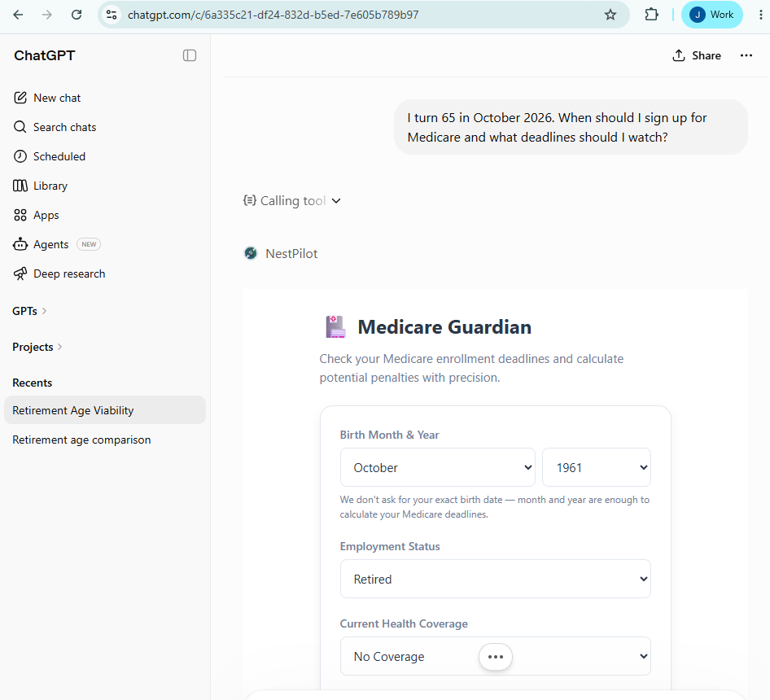
Task: Open the Retirement Age Viability chat
Action: (105, 410)
